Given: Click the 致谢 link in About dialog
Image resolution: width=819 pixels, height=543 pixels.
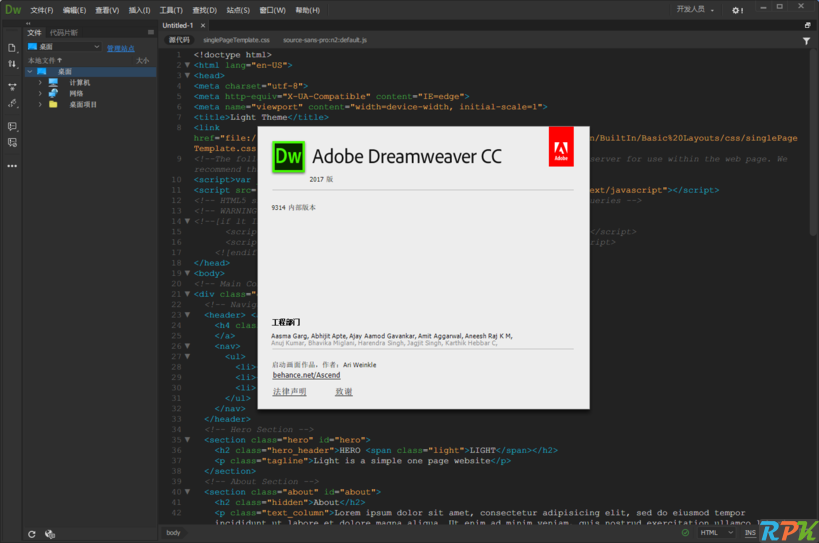Looking at the screenshot, I should 344,392.
